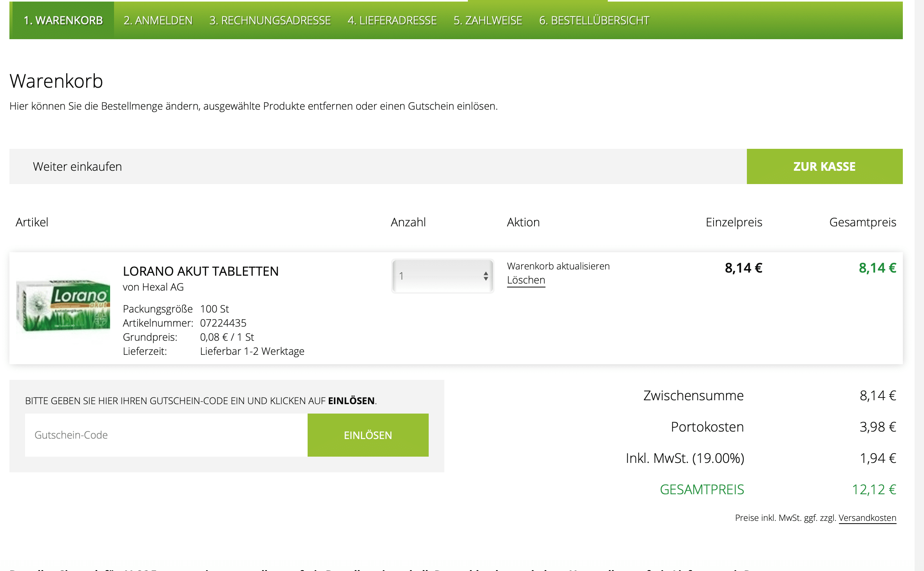The width and height of the screenshot is (924, 571).
Task: Click the Grundpreis value 0,08 € / 1 St
Action: (227, 337)
